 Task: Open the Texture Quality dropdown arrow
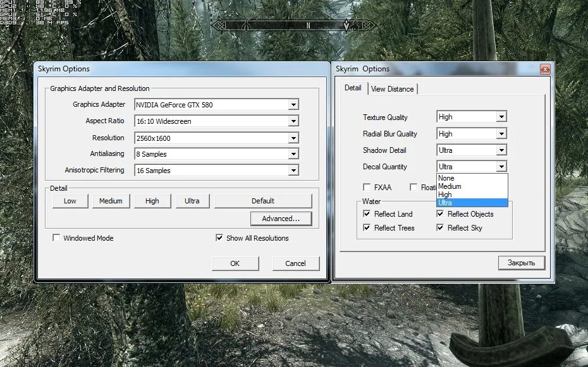tap(501, 117)
